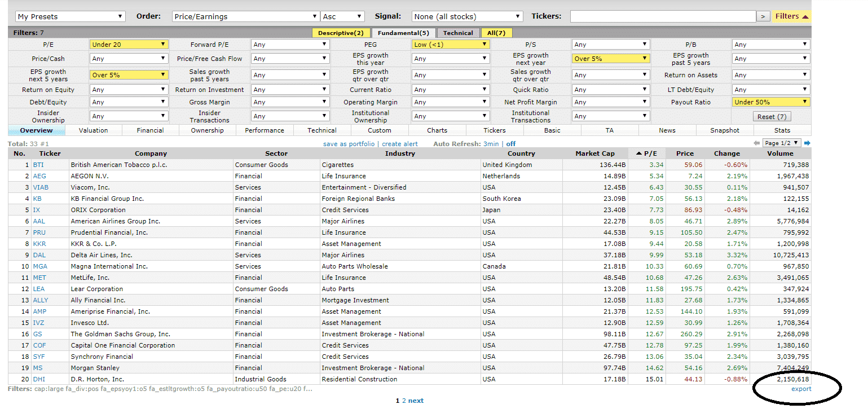This screenshot has width=868, height=413.
Task: Open the Custom view tab
Action: click(380, 130)
